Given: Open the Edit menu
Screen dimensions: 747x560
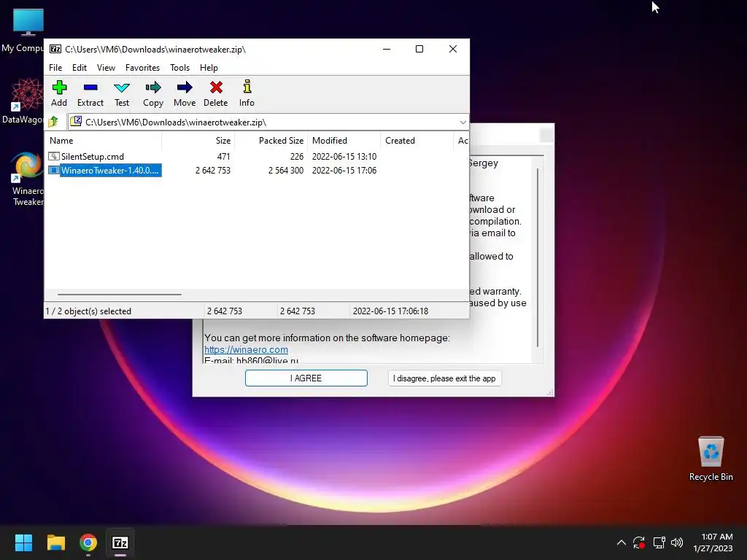Looking at the screenshot, I should point(80,68).
